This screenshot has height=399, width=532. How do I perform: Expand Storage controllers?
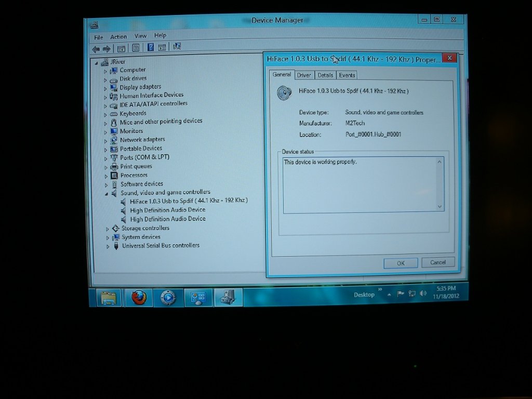tap(107, 229)
